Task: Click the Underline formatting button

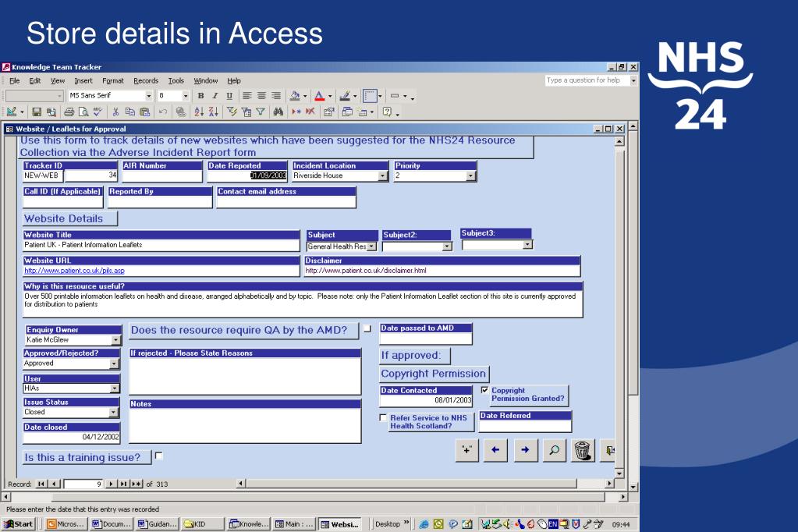Action: pos(229,96)
